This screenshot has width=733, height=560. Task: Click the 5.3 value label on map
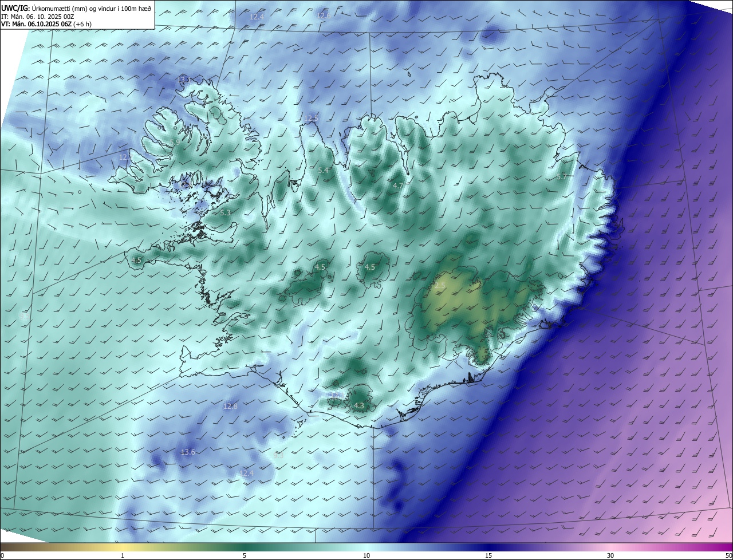[x=225, y=212]
